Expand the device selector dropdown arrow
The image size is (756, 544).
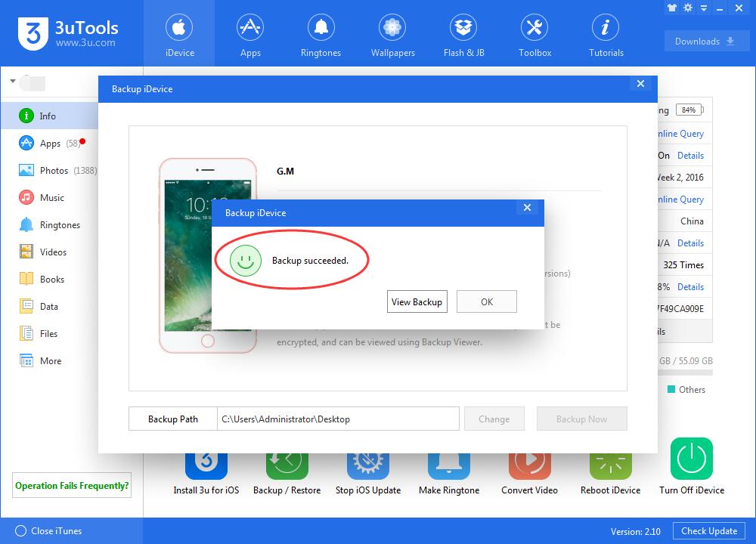[13, 81]
